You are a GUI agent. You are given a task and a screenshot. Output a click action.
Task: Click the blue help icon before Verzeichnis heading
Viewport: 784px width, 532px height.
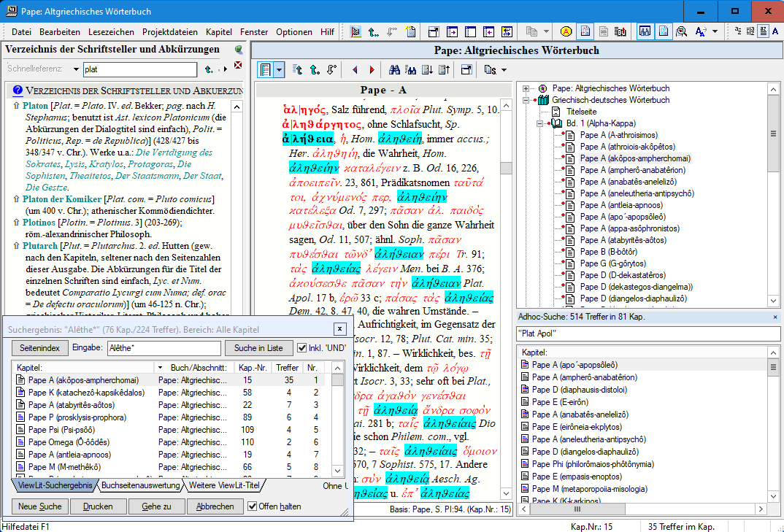pos(17,90)
